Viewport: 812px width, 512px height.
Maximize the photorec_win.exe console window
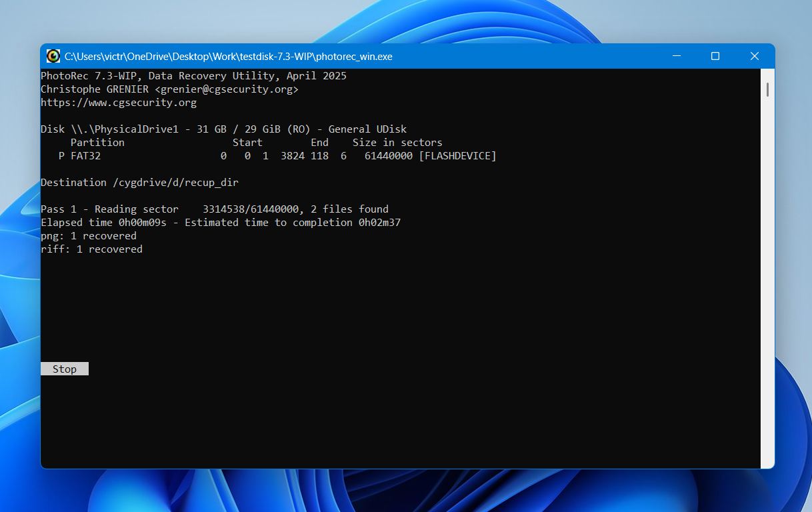tap(715, 56)
